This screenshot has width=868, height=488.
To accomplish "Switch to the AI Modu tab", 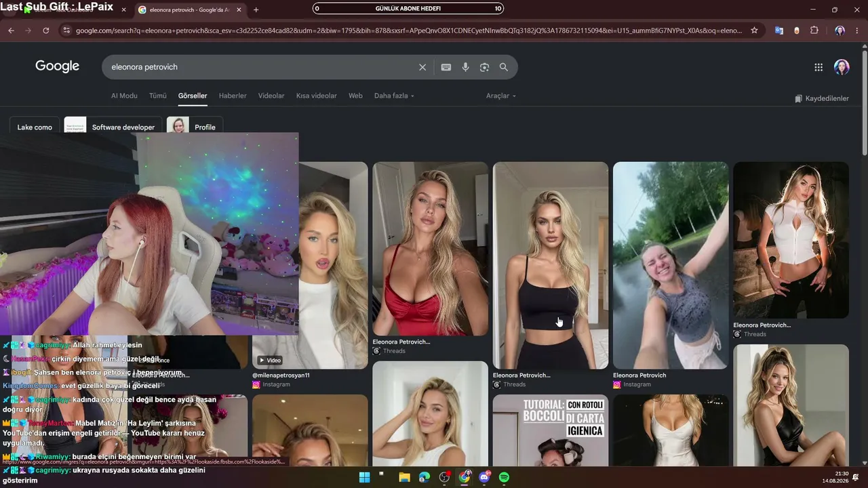I will coord(124,96).
